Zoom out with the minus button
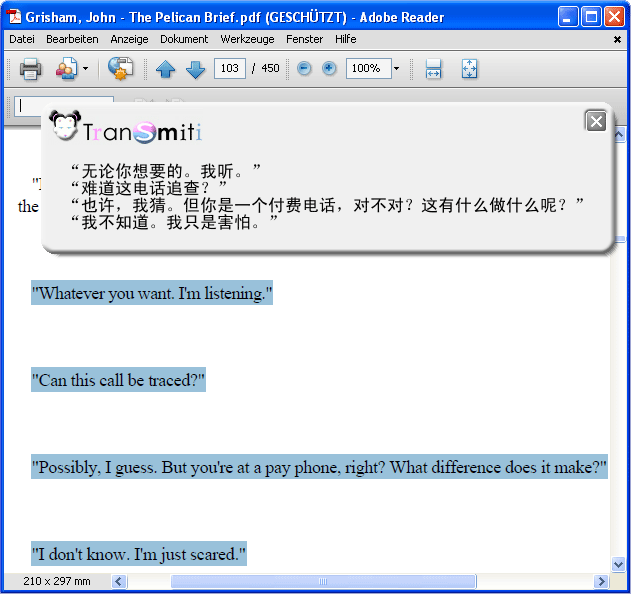This screenshot has height=594, width=631. pos(304,68)
